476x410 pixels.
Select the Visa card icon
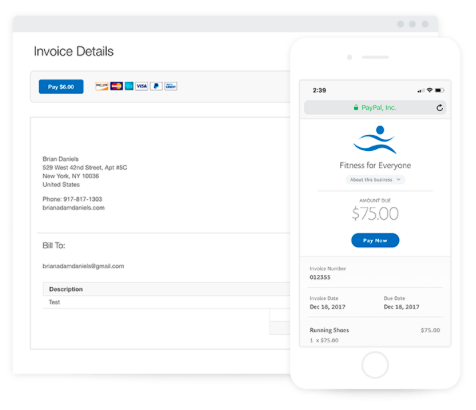(142, 86)
